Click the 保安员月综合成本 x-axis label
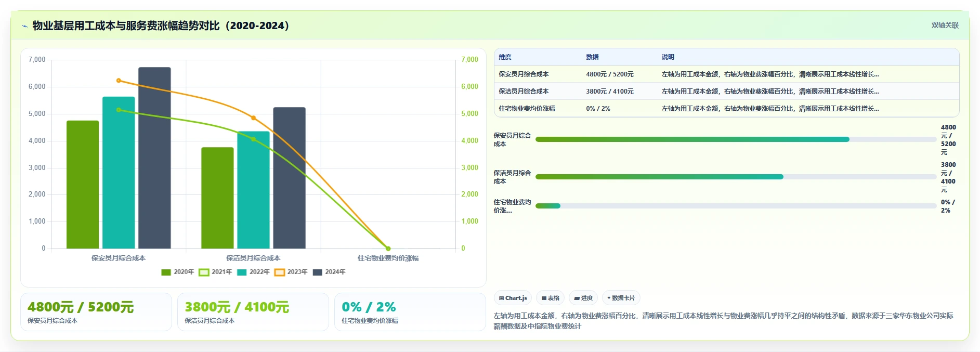 pos(119,258)
